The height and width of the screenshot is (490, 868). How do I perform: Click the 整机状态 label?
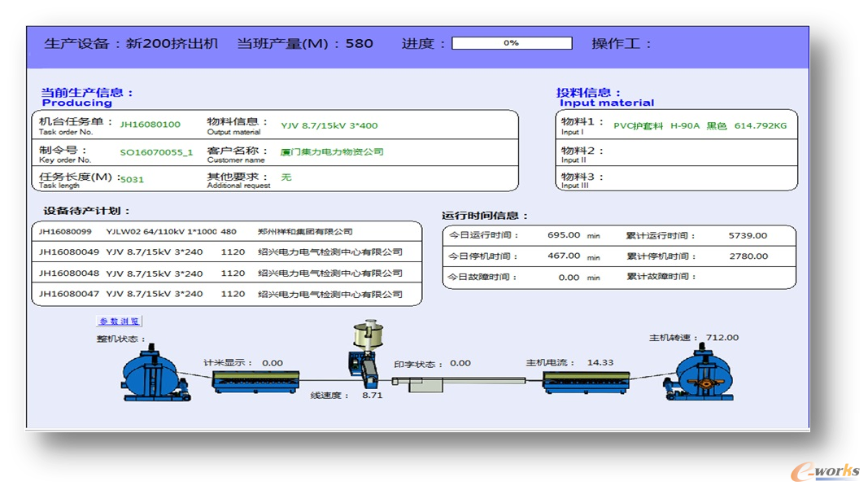pos(121,339)
